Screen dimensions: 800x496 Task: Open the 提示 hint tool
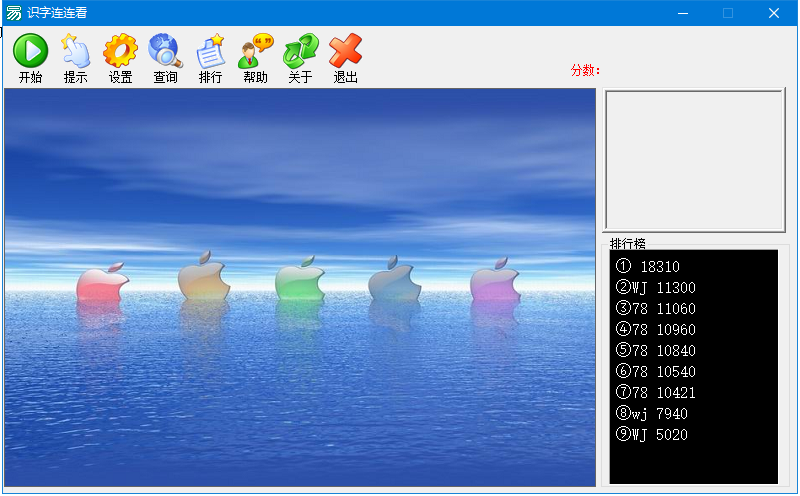pyautogui.click(x=75, y=58)
